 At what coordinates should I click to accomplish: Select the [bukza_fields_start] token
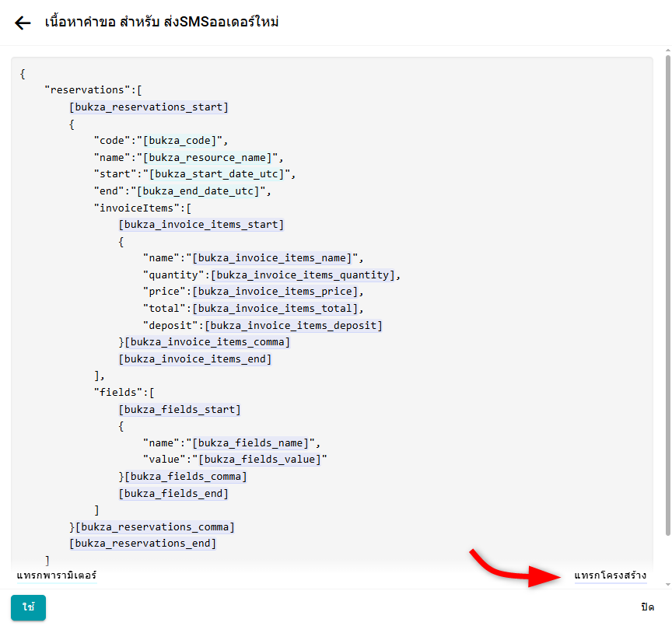pos(179,409)
